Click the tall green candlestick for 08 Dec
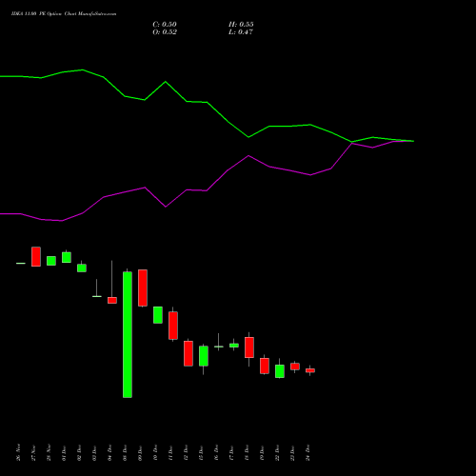The width and height of the screenshot is (476, 476). tap(128, 334)
